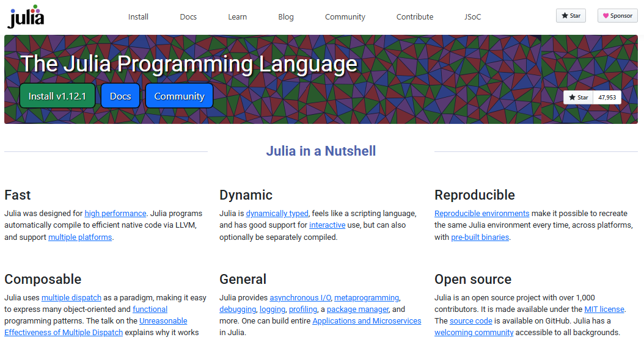Open Unreasonable Effectiveness of Multiple Dispatch link
Viewport: 644px width, 340px height.
coord(96,327)
